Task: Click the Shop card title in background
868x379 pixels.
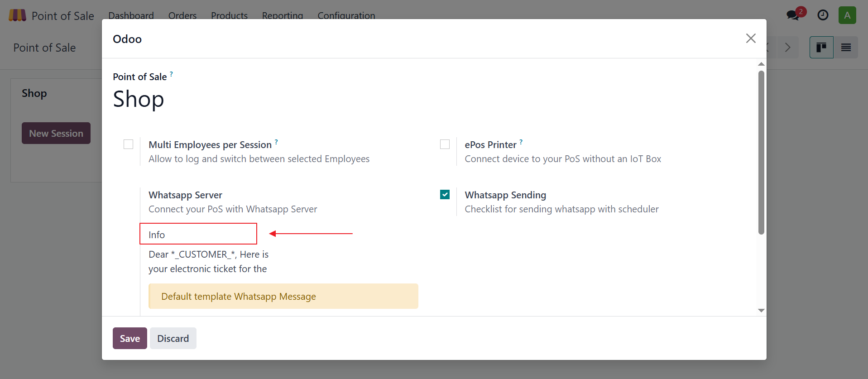Action: coord(34,93)
